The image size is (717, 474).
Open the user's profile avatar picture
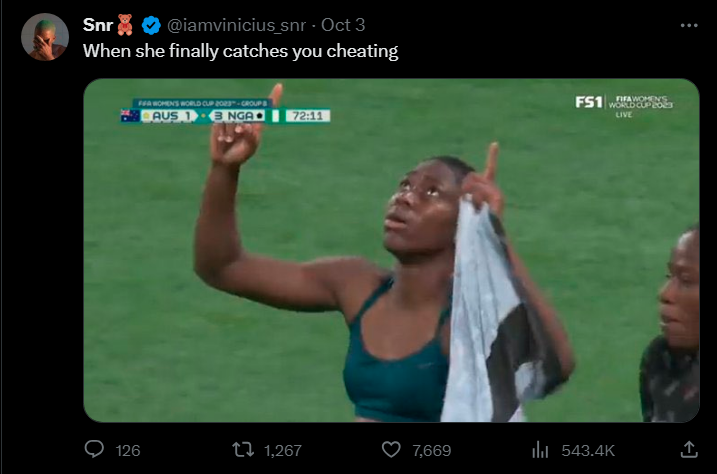point(45,37)
